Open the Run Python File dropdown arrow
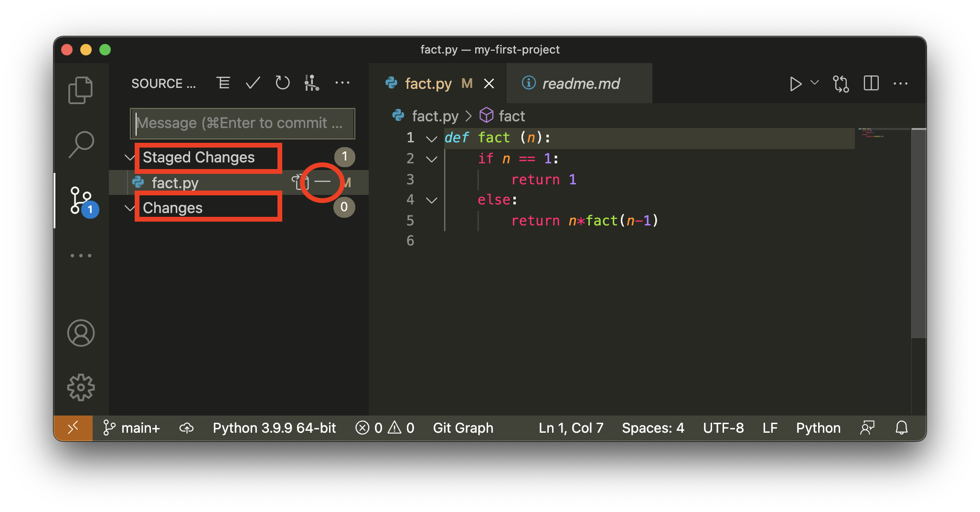The width and height of the screenshot is (980, 512). [x=815, y=83]
